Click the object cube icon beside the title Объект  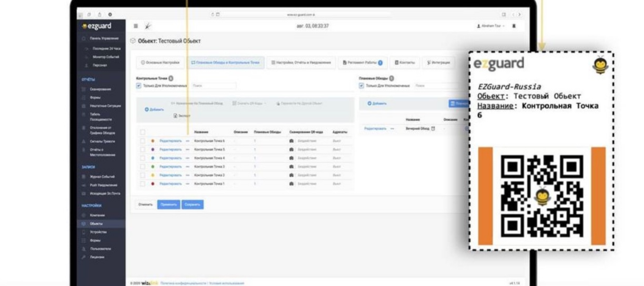coord(133,41)
